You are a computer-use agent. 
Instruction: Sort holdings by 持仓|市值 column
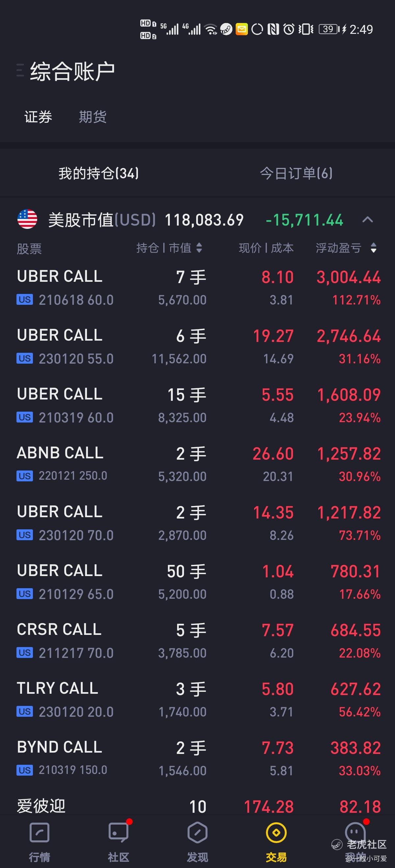pyautogui.click(x=169, y=248)
